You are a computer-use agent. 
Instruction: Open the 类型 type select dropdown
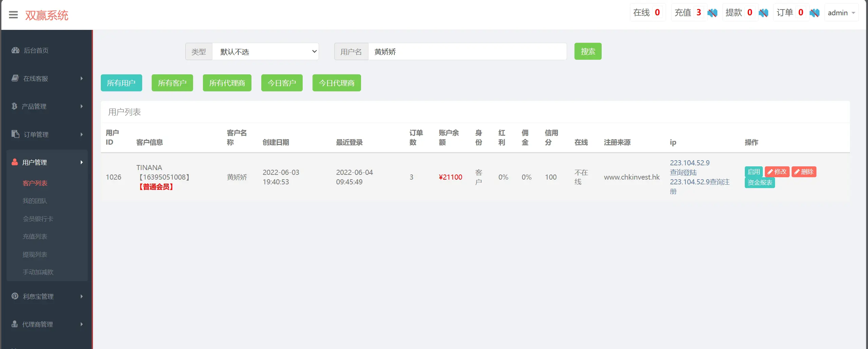pyautogui.click(x=265, y=52)
